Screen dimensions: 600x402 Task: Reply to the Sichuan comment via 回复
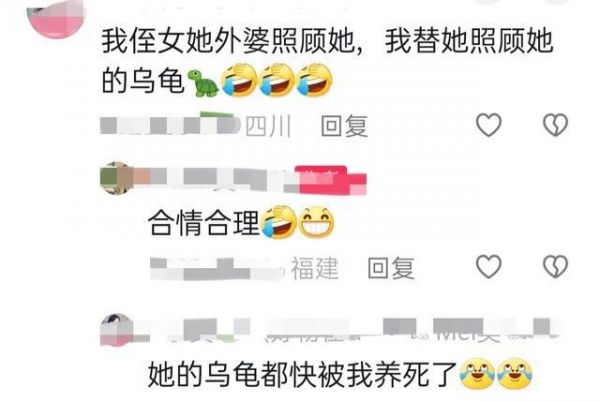(344, 126)
